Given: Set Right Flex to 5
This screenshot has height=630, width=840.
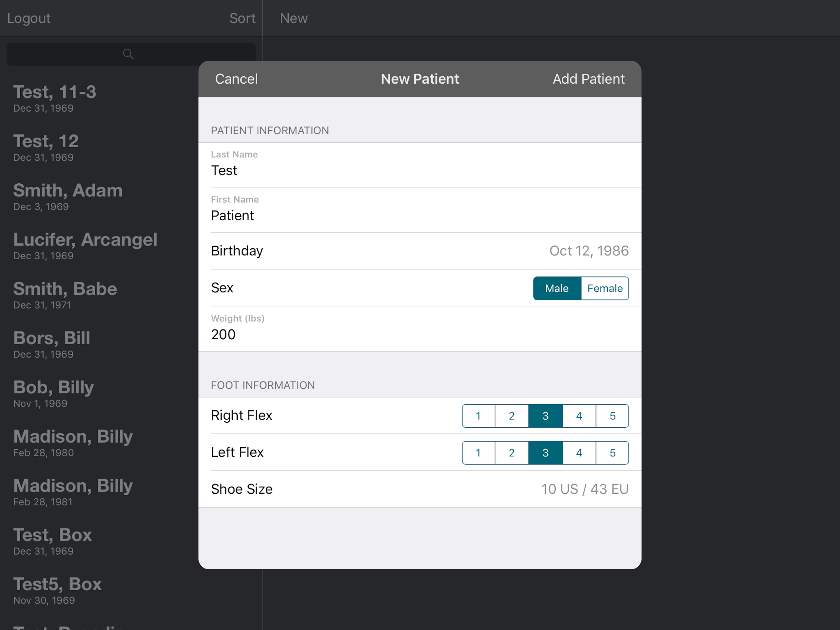Looking at the screenshot, I should (612, 416).
